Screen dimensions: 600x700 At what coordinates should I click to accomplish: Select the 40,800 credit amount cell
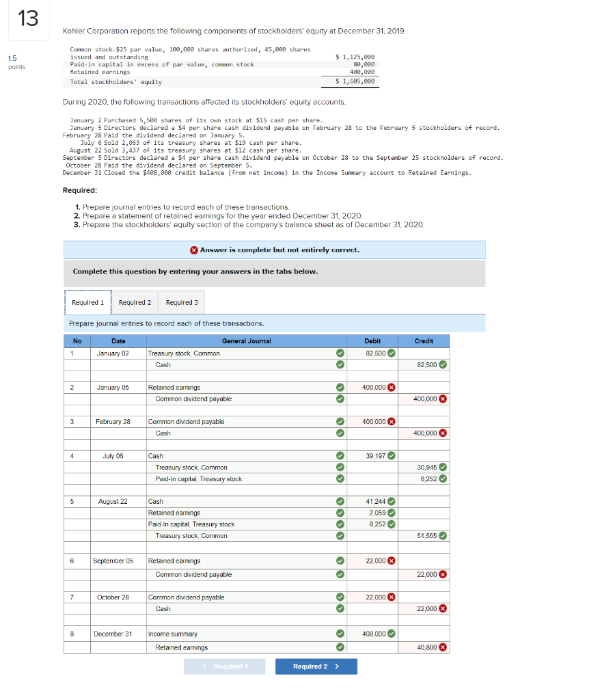(424, 647)
